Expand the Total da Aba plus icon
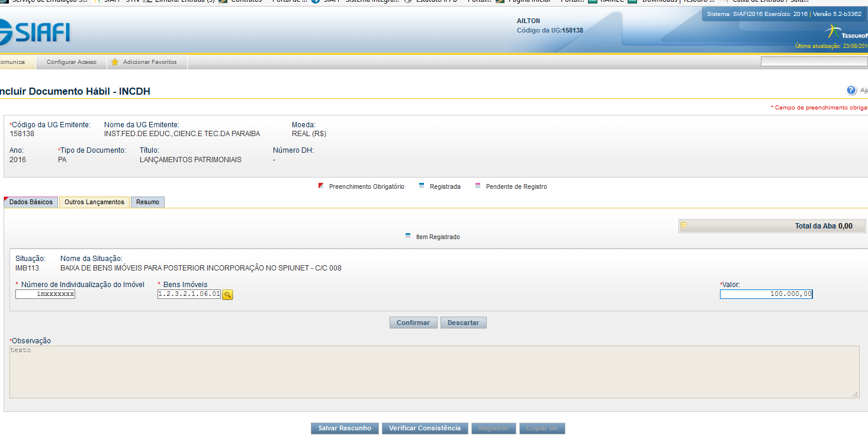The image size is (868, 438). [x=684, y=225]
